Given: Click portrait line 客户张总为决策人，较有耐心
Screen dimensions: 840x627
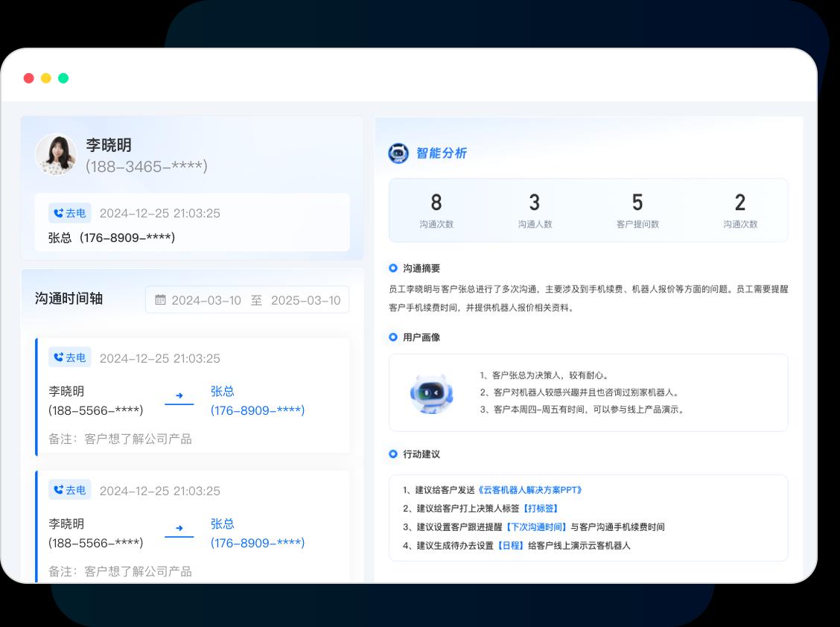Looking at the screenshot, I should [x=544, y=375].
